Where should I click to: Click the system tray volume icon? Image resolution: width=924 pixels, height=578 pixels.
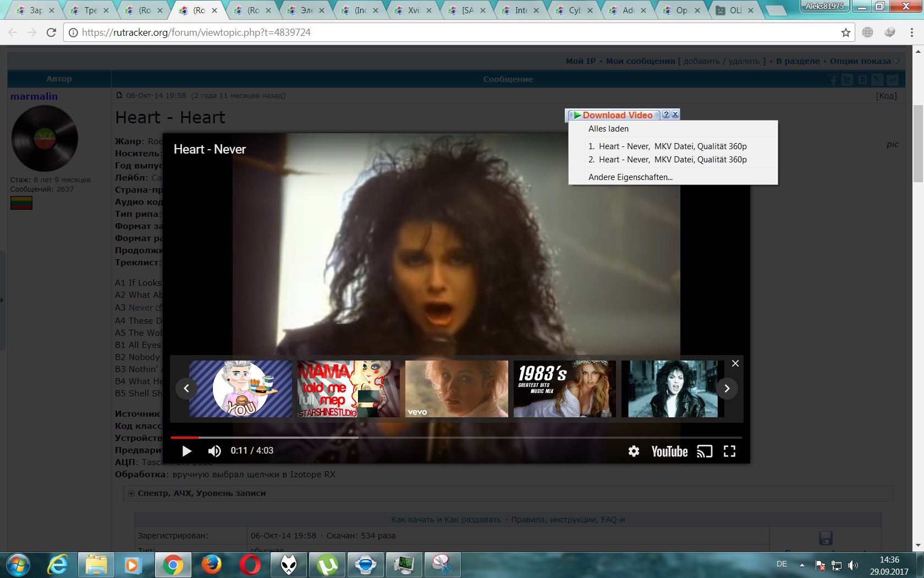[x=853, y=565]
